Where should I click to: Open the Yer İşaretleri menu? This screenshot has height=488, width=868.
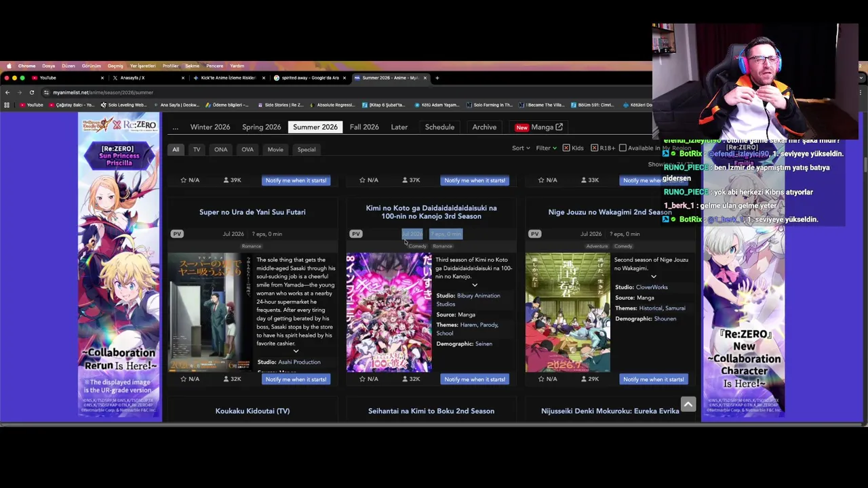[142, 66]
